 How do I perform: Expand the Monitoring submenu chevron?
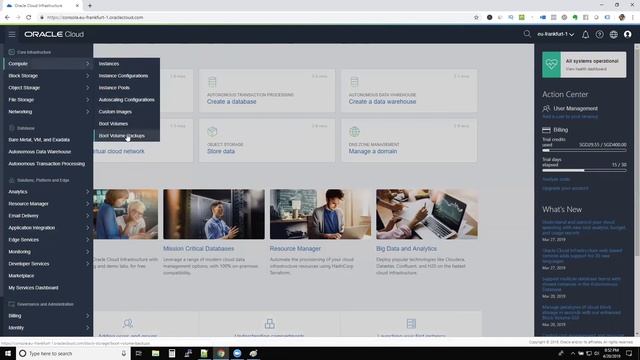point(87,252)
